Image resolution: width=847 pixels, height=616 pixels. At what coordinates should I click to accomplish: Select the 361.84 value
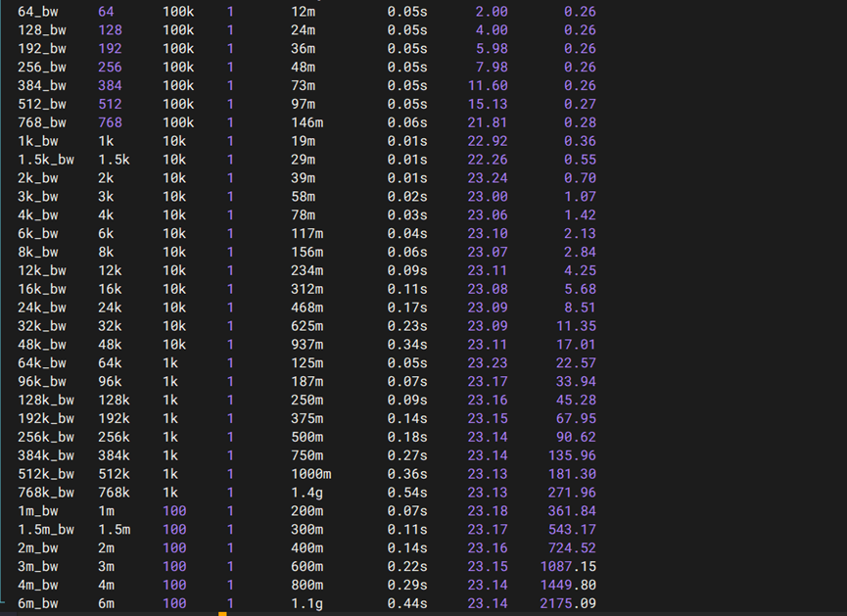[x=571, y=511]
